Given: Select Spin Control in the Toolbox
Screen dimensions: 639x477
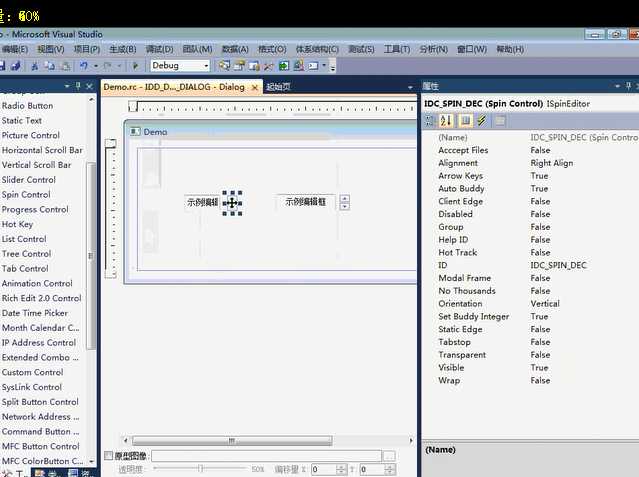Looking at the screenshot, I should click(26, 194).
